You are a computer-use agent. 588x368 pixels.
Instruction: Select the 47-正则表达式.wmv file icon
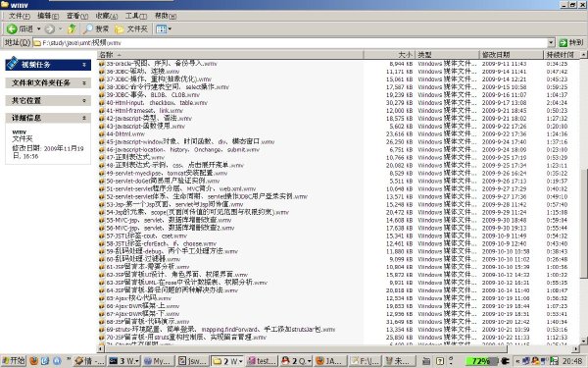pyautogui.click(x=102, y=157)
